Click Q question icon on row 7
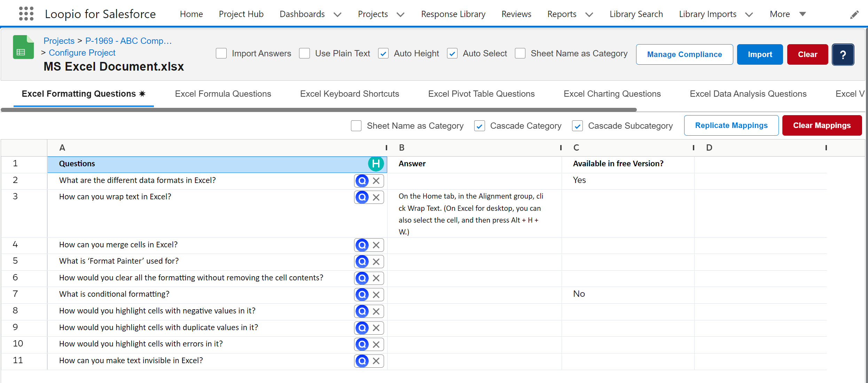The height and width of the screenshot is (383, 868). pyautogui.click(x=362, y=295)
